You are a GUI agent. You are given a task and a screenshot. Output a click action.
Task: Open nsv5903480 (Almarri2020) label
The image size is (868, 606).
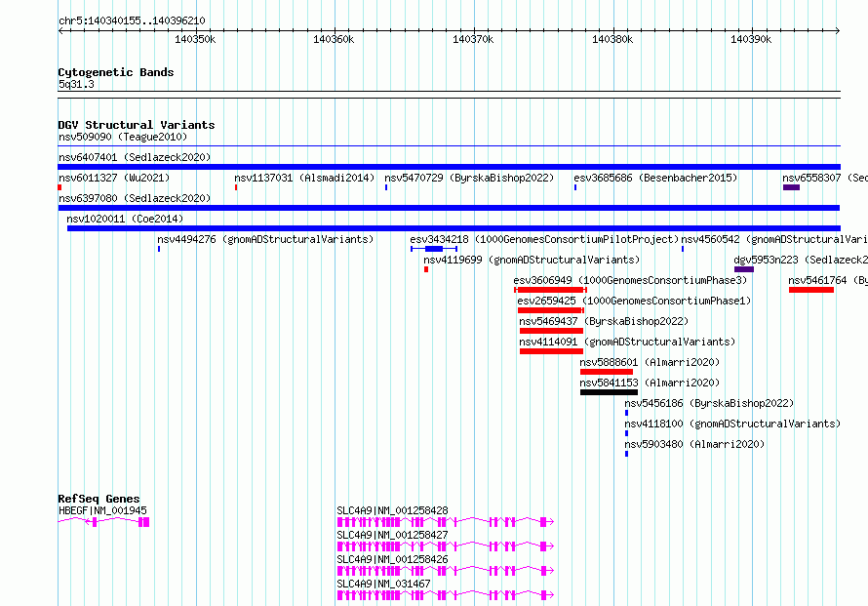pos(694,444)
